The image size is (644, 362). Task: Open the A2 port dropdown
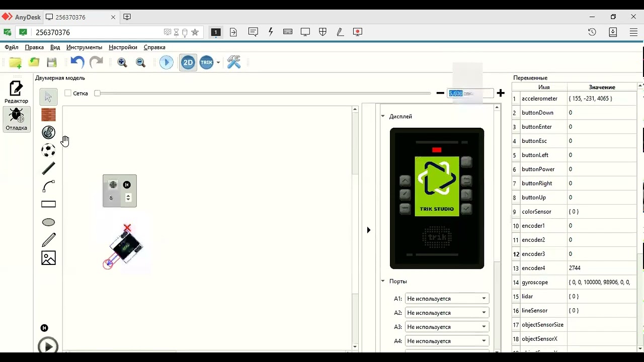447,313
